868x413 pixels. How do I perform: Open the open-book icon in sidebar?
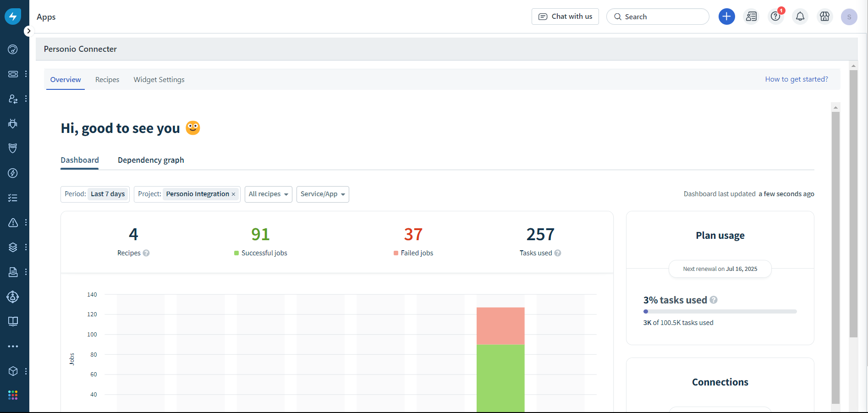13,321
